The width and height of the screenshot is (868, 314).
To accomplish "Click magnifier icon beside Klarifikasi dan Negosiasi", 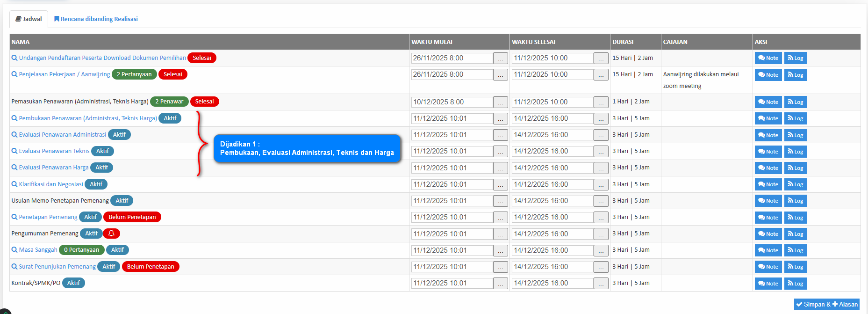I will (14, 184).
